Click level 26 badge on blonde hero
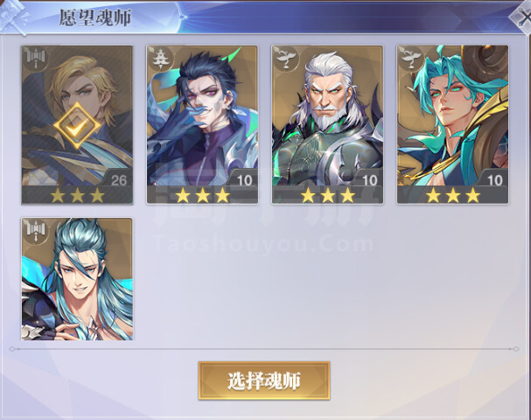 (x=119, y=180)
